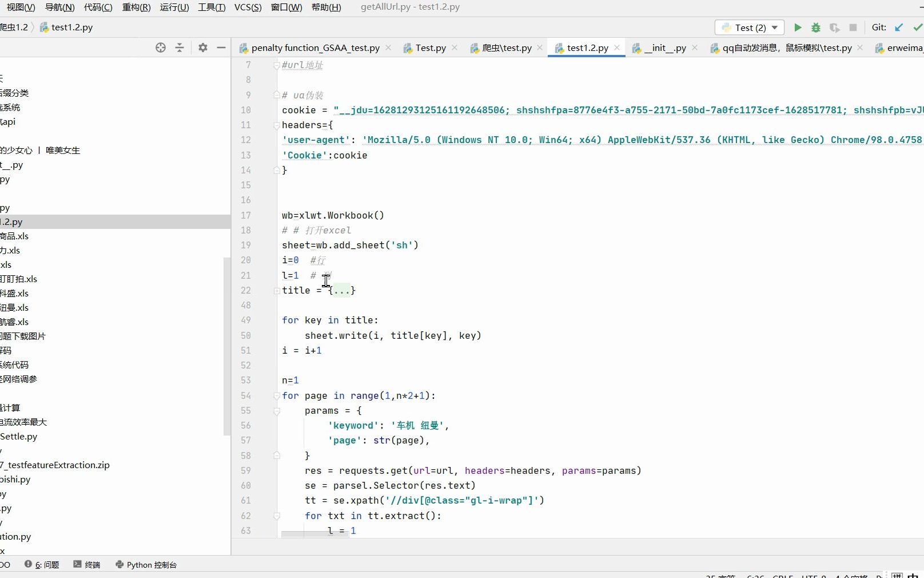Viewport: 924px width, 578px height.
Task: Collapse comment block at line 7
Action: click(x=277, y=65)
